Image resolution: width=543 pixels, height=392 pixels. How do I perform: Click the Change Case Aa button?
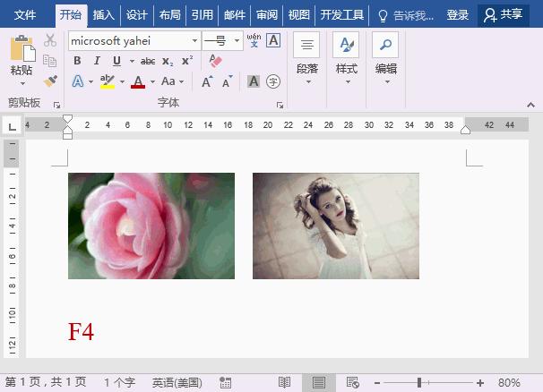168,81
